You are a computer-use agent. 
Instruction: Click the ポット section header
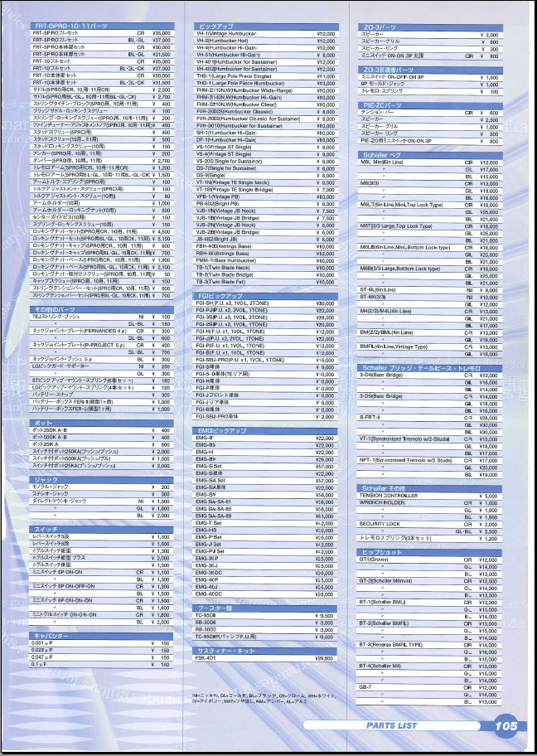click(x=102, y=423)
